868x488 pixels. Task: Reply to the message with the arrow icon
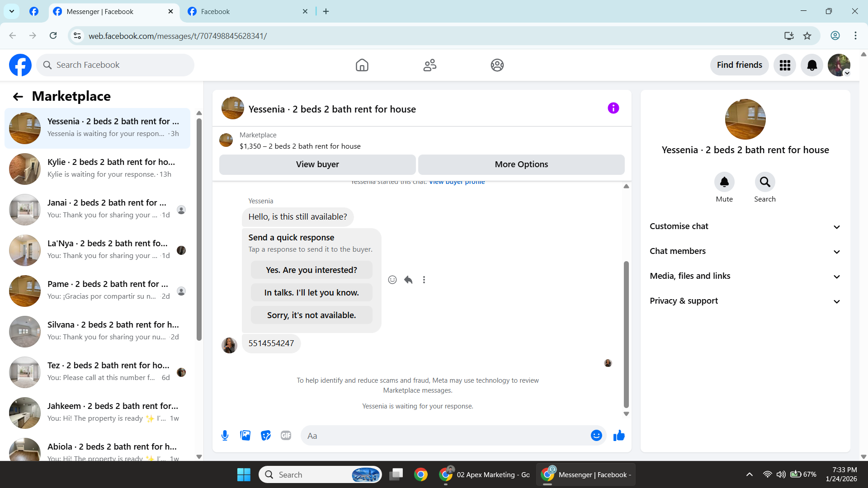point(408,280)
